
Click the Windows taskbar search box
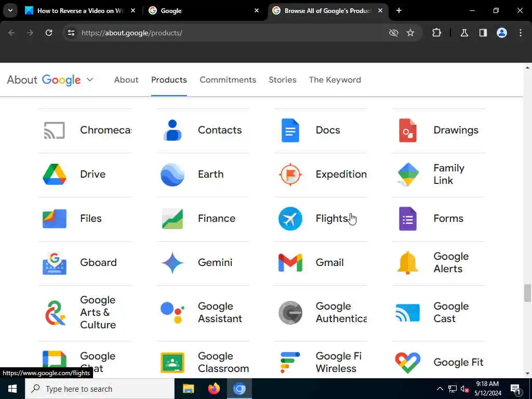click(100, 389)
